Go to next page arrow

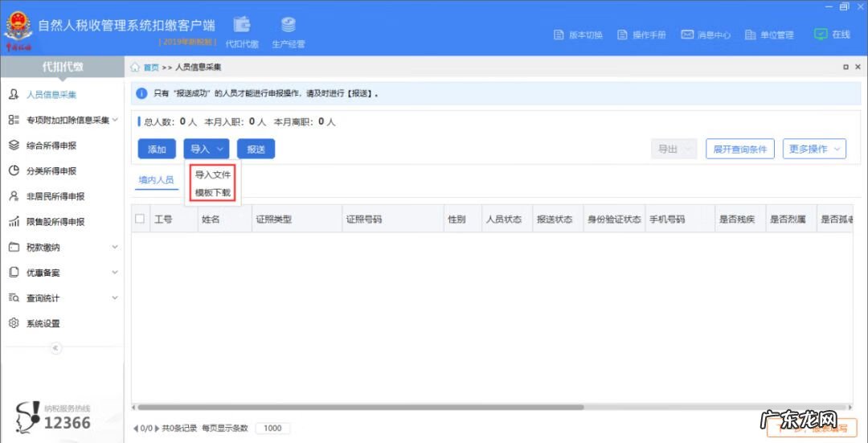click(x=157, y=428)
